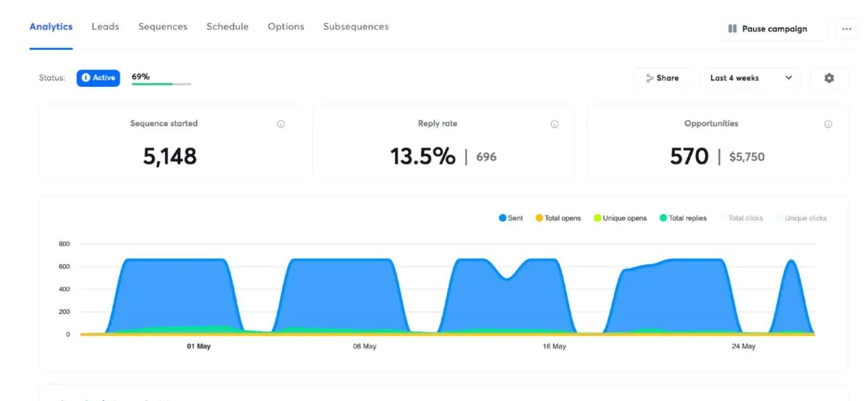868x401 pixels.
Task: Click the Opportunities card title
Action: (x=711, y=124)
